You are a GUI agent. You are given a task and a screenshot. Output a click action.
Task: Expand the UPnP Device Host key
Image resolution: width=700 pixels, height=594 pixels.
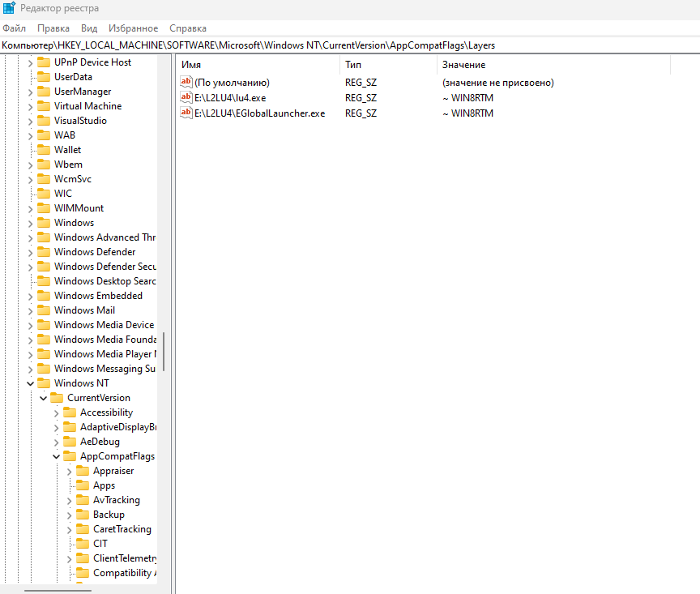click(x=30, y=63)
